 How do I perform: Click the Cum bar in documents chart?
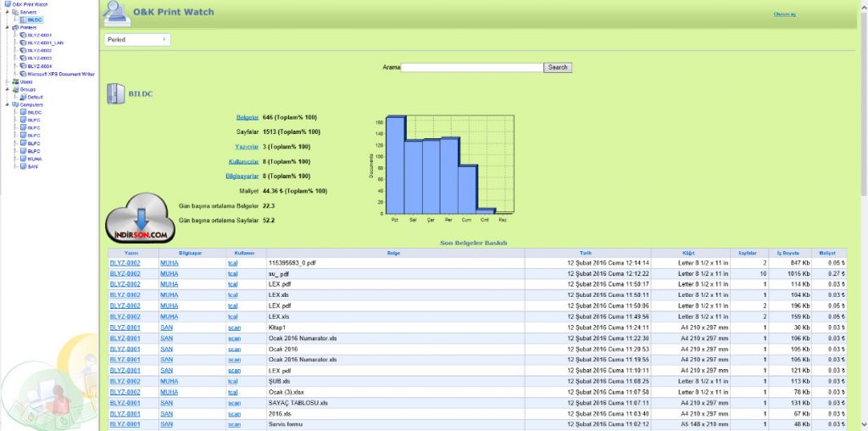(468, 189)
